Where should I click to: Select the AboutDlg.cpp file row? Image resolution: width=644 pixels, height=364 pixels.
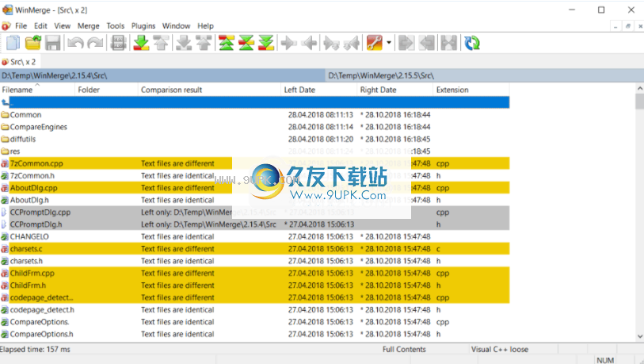coord(254,188)
